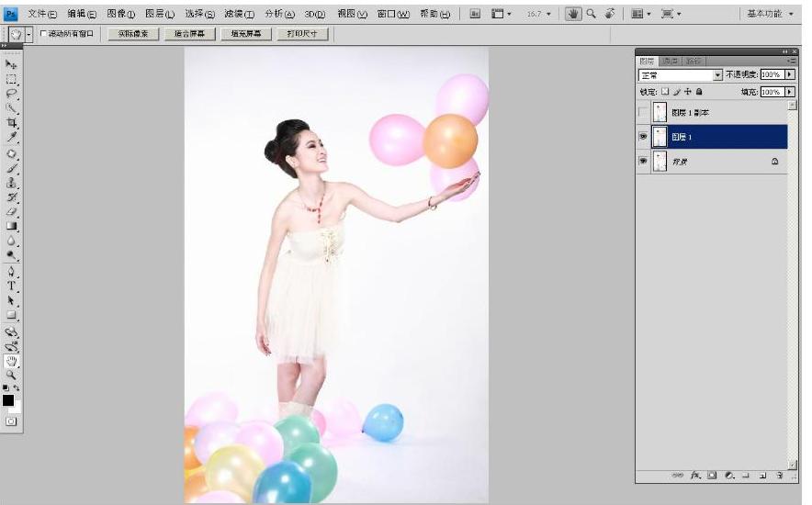
Task: Select the Blur tool
Action: tap(11, 241)
